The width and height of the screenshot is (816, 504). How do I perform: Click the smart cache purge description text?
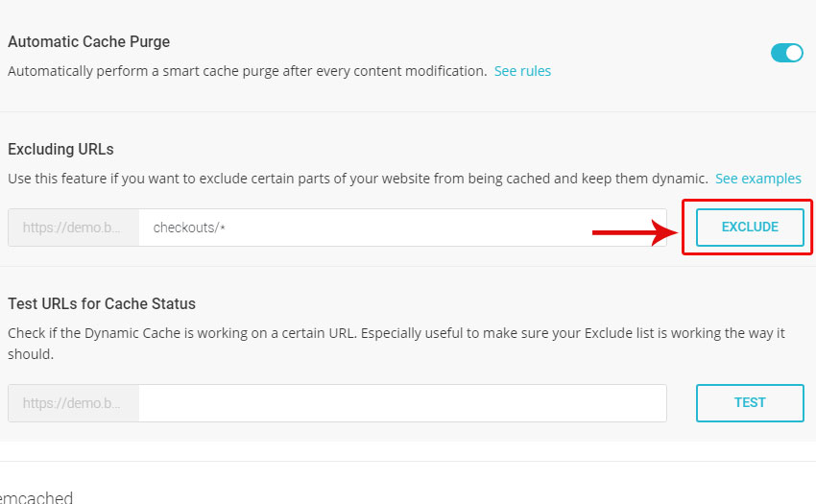pyautogui.click(x=247, y=71)
